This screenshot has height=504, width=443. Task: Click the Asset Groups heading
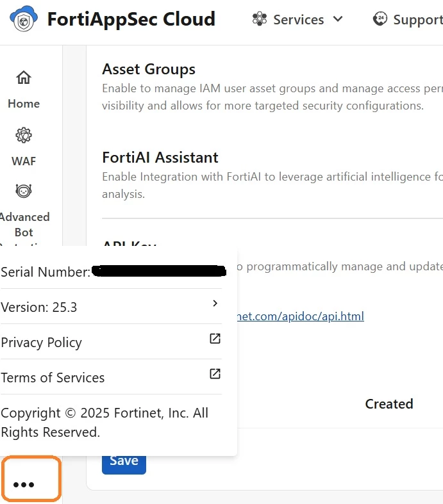click(x=149, y=69)
